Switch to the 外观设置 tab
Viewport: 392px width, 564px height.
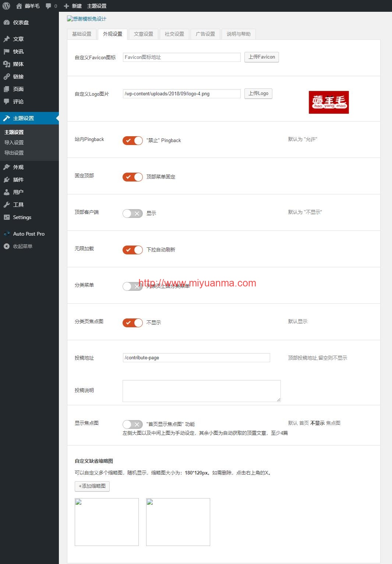point(113,34)
